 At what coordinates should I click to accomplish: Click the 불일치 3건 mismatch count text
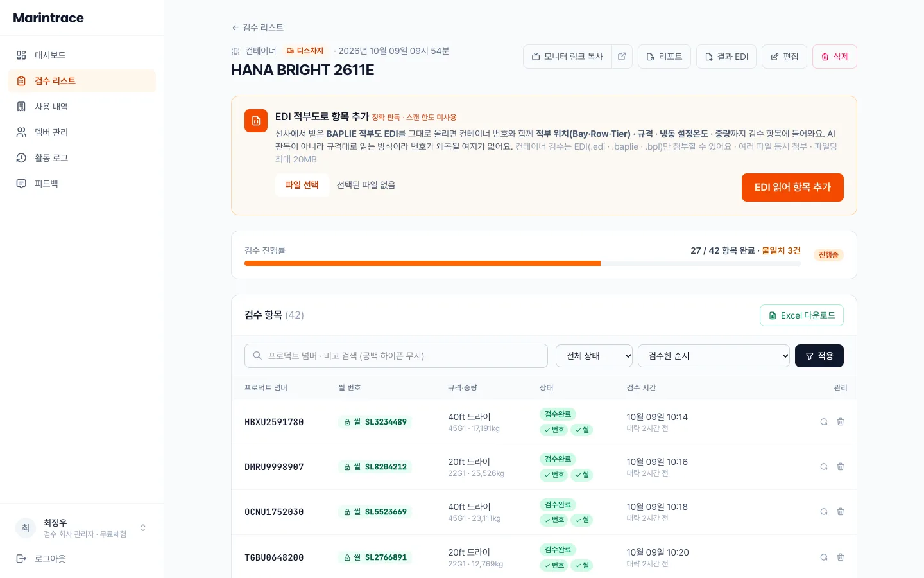[781, 250]
